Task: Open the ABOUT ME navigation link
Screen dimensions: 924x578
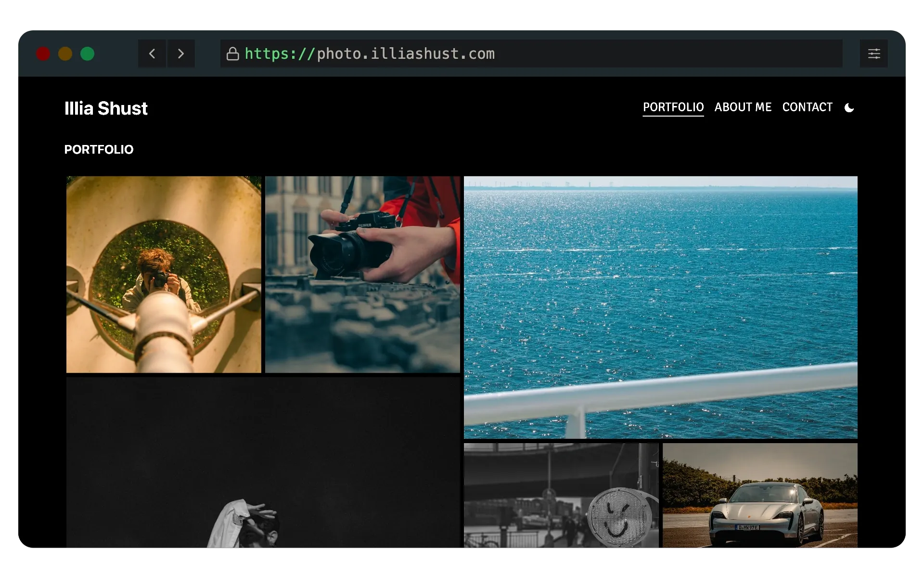Action: pos(743,107)
